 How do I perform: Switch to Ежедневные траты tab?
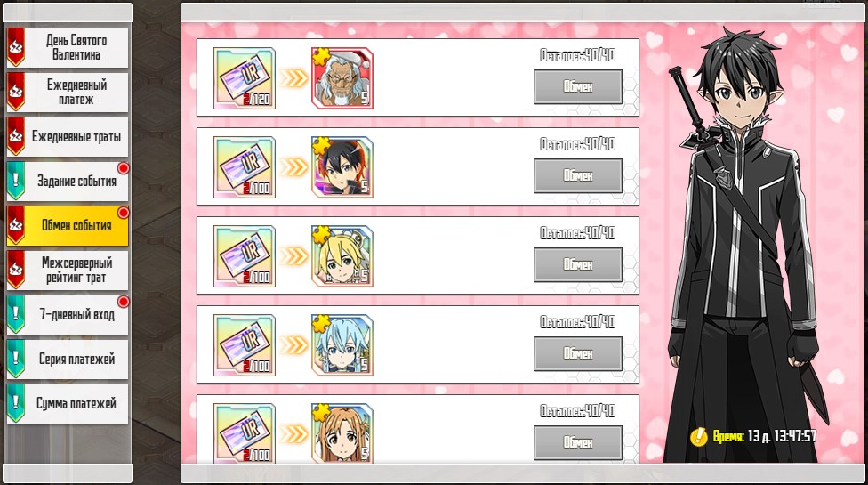tap(68, 136)
